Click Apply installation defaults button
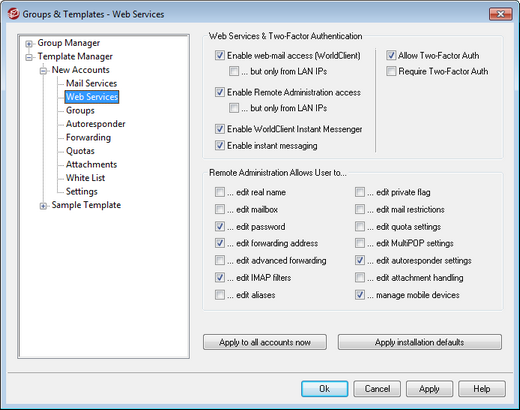This screenshot has width=520, height=410. (x=420, y=342)
